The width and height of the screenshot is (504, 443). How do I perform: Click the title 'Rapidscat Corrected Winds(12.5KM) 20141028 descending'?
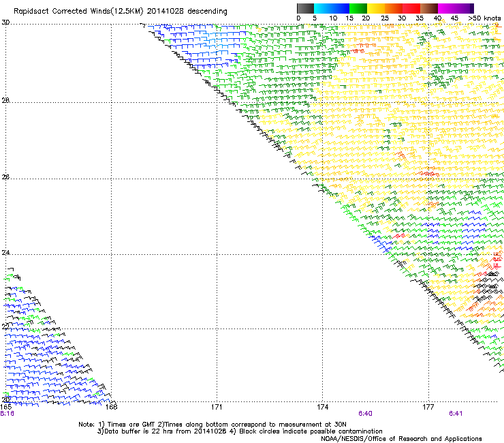[x=121, y=11]
